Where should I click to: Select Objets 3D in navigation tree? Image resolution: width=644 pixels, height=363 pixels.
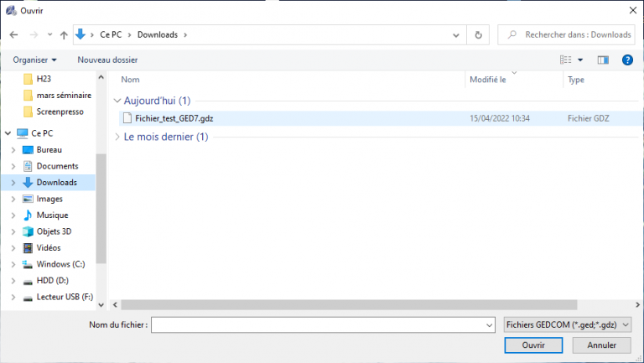[54, 231]
